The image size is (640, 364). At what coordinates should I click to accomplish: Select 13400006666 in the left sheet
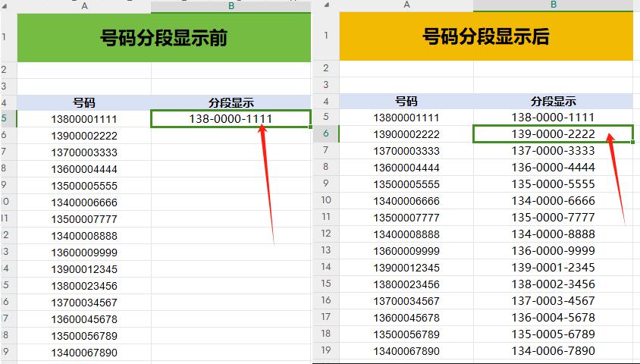[84, 202]
